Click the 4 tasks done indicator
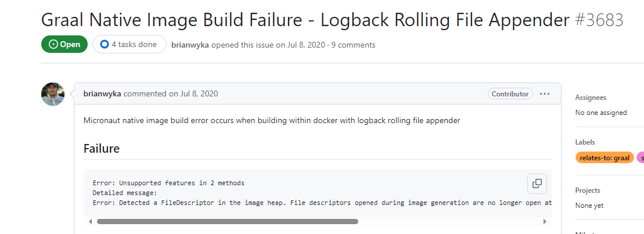The height and width of the screenshot is (234, 644). pos(129,44)
